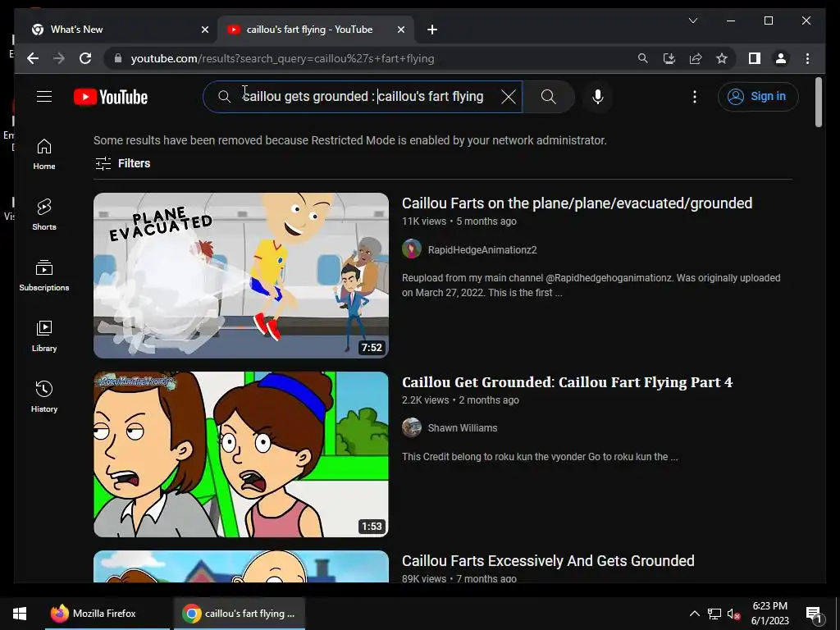Show hidden system tray icons
The height and width of the screenshot is (630, 840).
pos(694,614)
